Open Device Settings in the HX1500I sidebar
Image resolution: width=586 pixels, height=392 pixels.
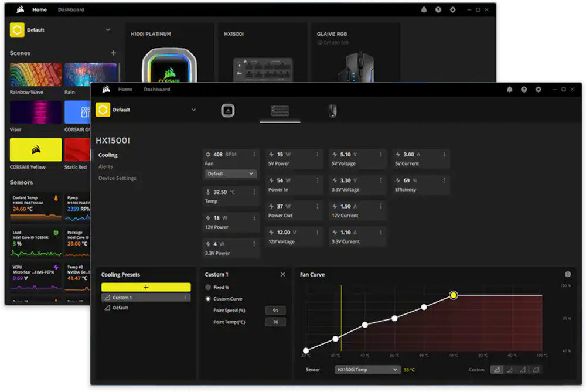(117, 178)
